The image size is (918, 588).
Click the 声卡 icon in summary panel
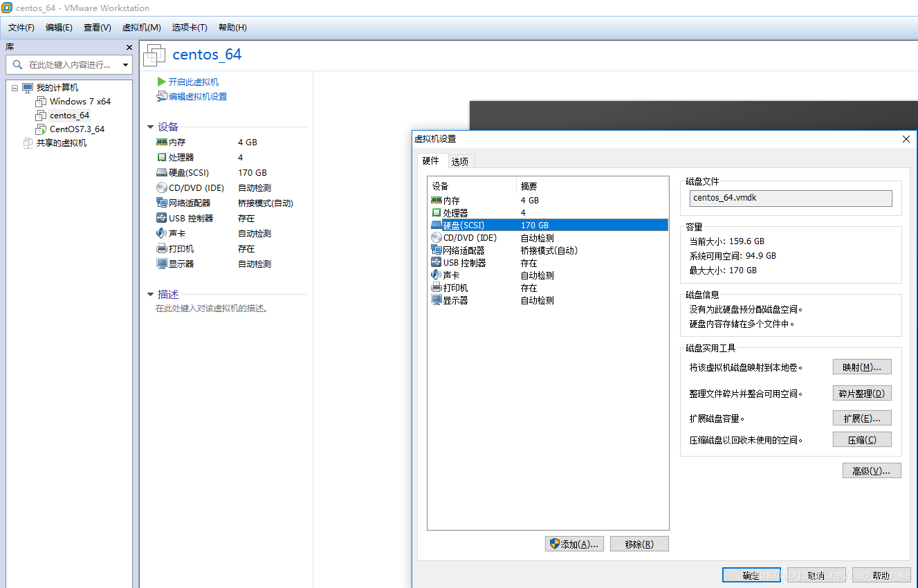pos(162,233)
